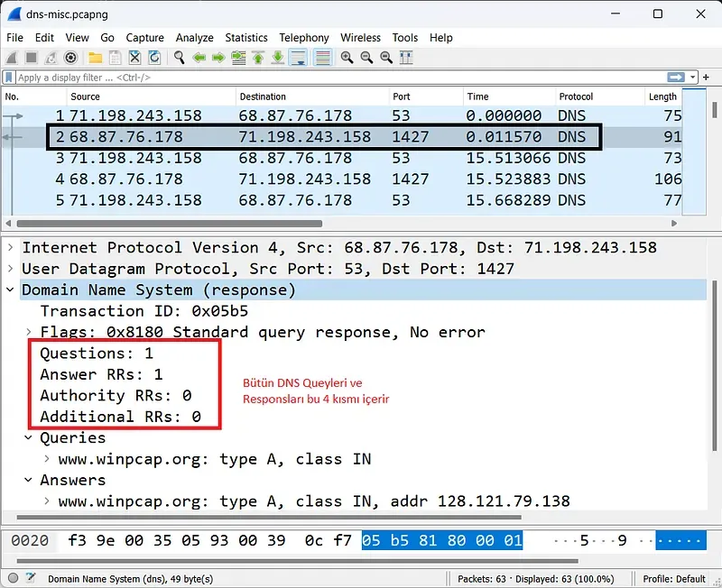Open a capture file with folder icon

tap(96, 58)
